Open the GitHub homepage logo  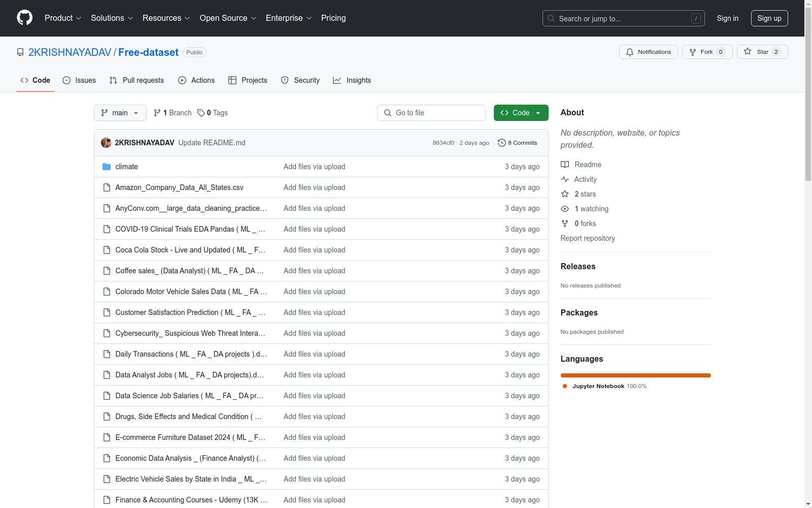[24, 18]
